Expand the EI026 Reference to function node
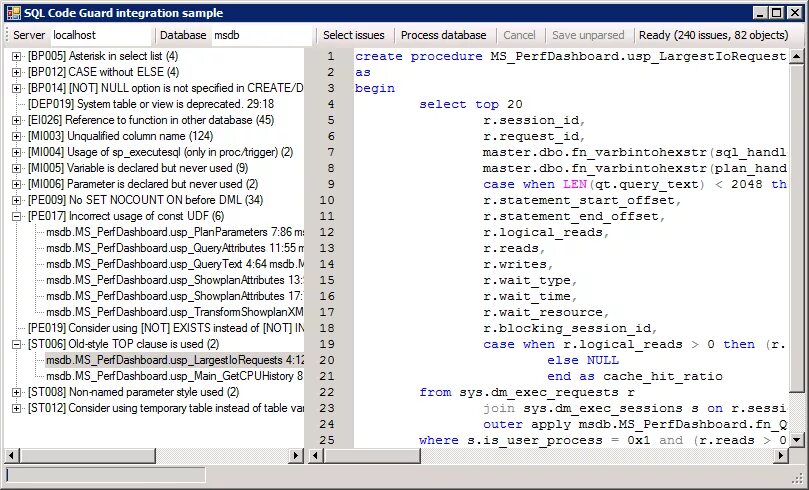The height and width of the screenshot is (490, 809). click(17, 120)
